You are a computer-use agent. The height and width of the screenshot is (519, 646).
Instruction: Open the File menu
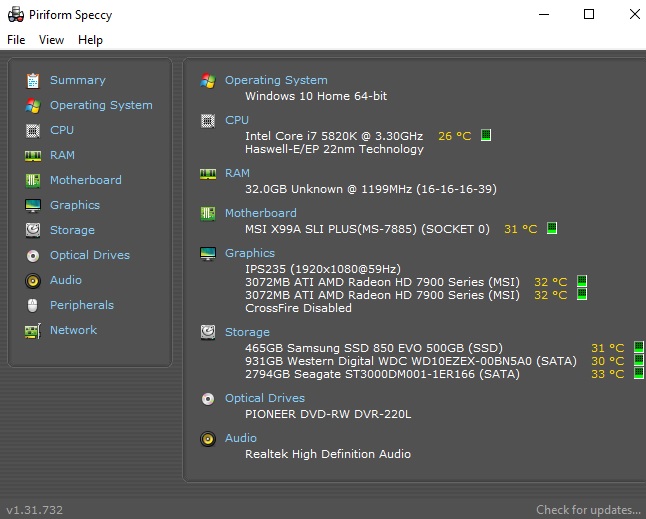pyautogui.click(x=16, y=40)
